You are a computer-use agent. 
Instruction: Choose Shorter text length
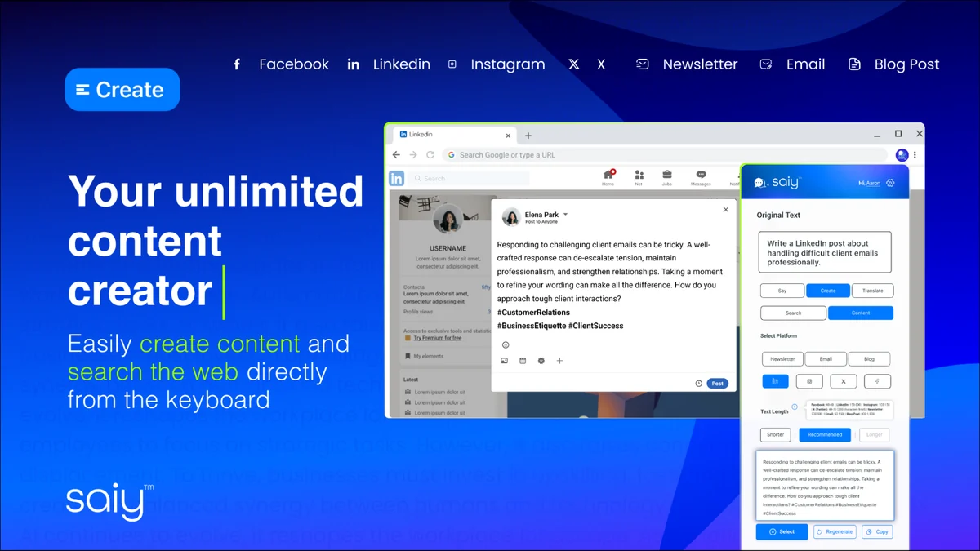click(775, 435)
